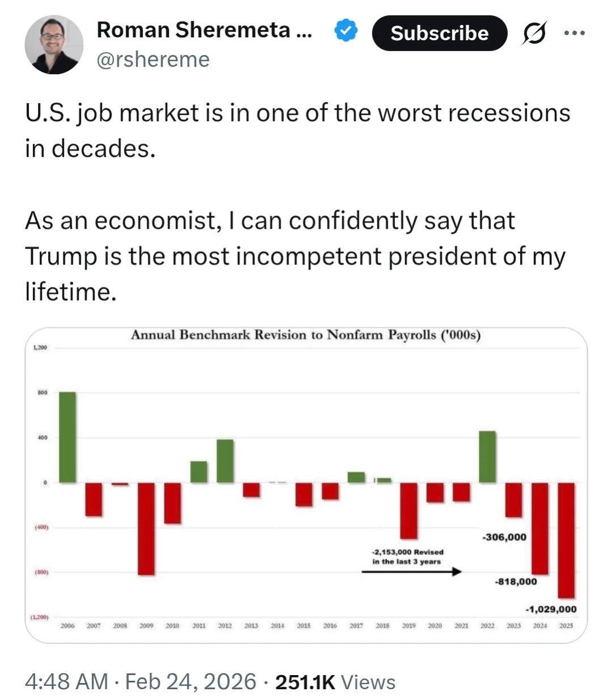This screenshot has height=700, width=612.
Task: View the 251.1K Views count
Action: click(x=335, y=682)
